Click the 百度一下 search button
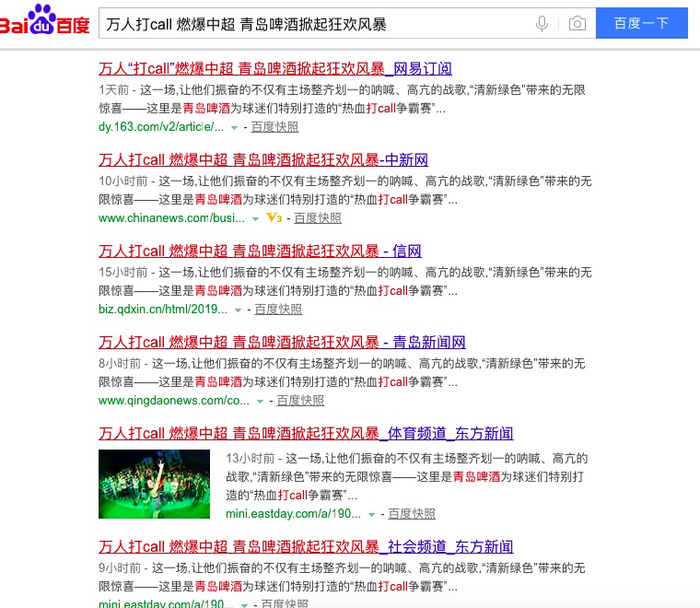Screen dimensions: 700x608 tap(642, 23)
